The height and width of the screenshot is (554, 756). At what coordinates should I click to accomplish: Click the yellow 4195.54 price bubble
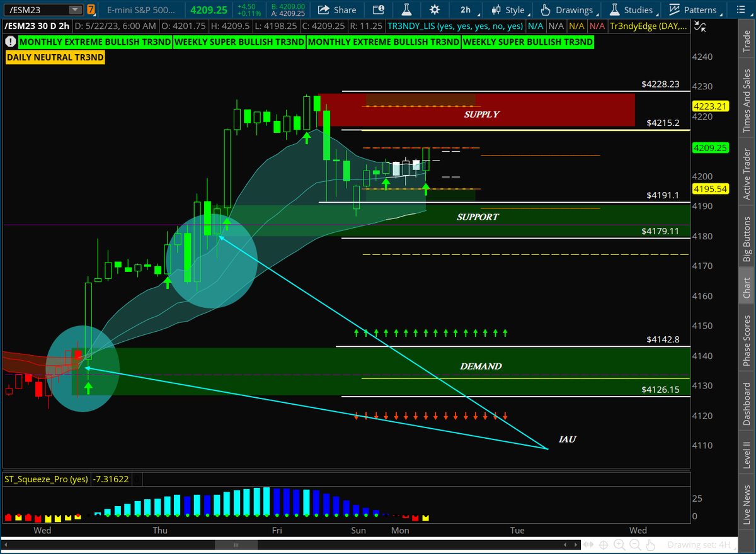(710, 189)
